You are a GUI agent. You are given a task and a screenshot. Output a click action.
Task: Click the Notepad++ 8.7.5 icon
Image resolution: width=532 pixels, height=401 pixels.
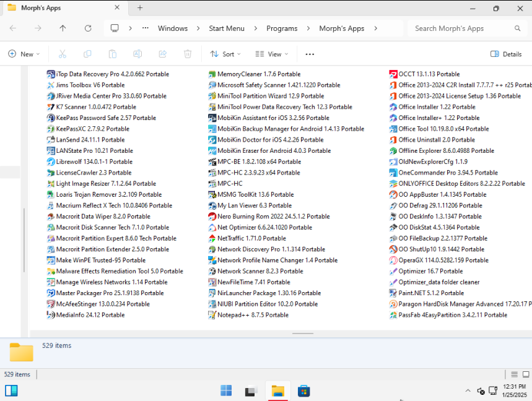212,315
